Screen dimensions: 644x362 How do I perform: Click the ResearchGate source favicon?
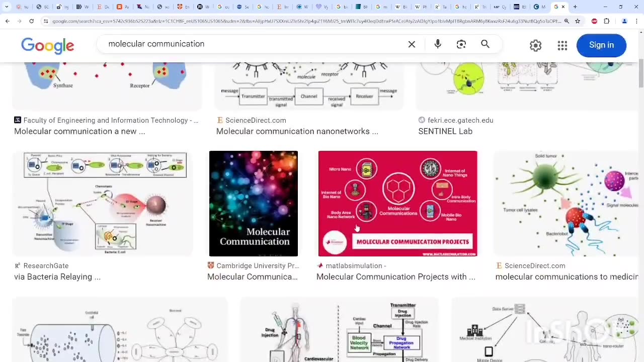18,265
